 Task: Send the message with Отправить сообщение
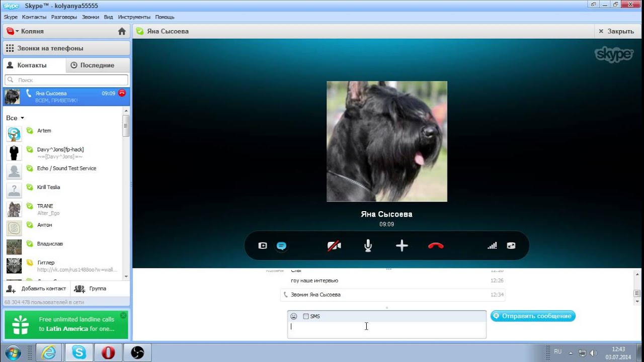[x=533, y=316]
